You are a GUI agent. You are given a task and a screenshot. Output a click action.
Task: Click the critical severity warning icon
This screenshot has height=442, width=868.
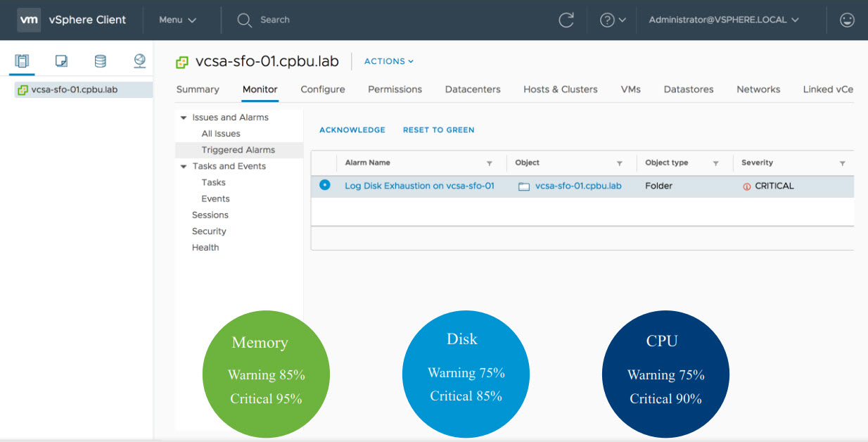747,187
